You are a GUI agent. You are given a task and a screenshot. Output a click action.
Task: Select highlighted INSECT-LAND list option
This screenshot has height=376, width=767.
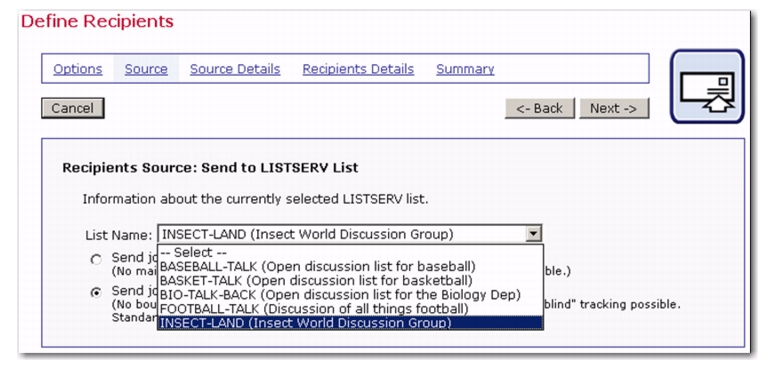pyautogui.click(x=350, y=323)
